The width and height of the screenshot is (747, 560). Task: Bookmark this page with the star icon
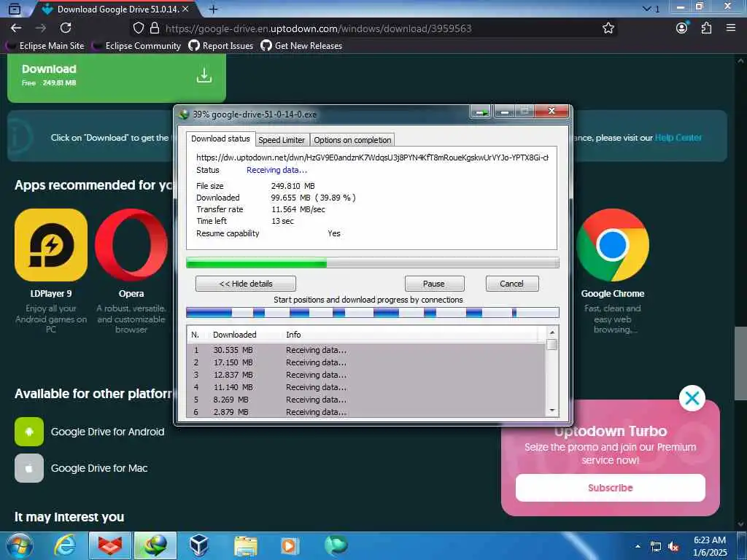pos(608,28)
